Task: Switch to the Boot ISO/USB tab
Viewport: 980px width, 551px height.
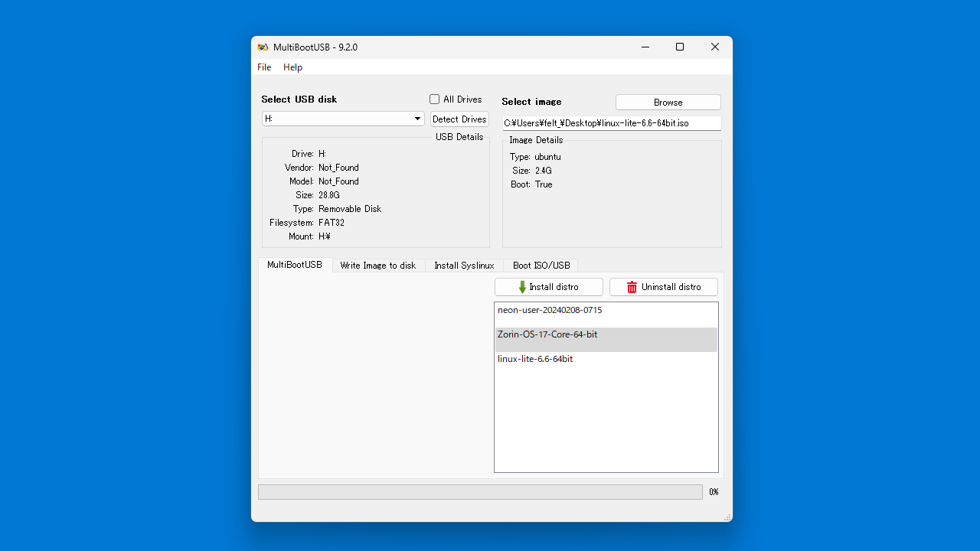Action: click(x=541, y=266)
